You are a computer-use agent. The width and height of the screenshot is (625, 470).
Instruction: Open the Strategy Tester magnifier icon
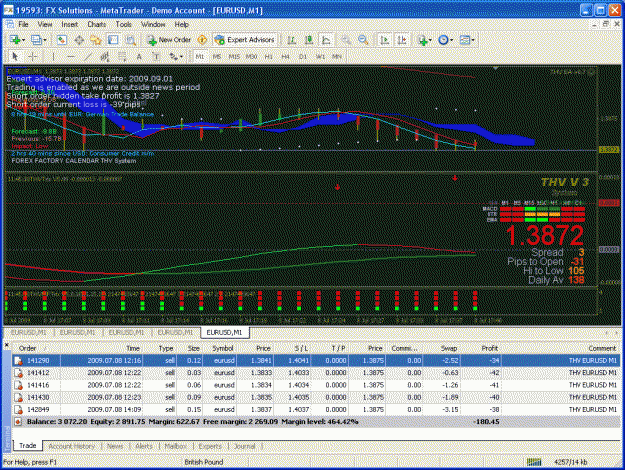[130, 40]
